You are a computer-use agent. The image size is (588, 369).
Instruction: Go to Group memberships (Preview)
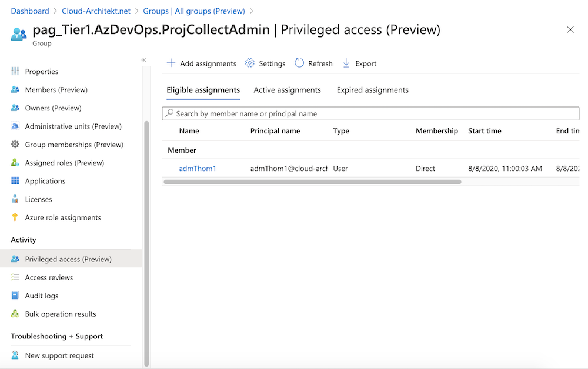[74, 145]
